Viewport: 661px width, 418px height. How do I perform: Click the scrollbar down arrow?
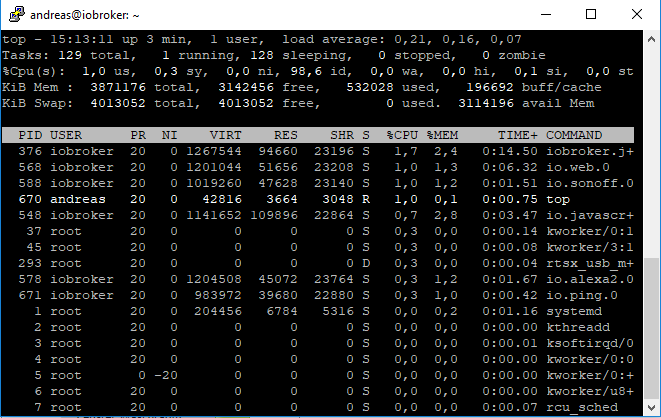point(651,407)
